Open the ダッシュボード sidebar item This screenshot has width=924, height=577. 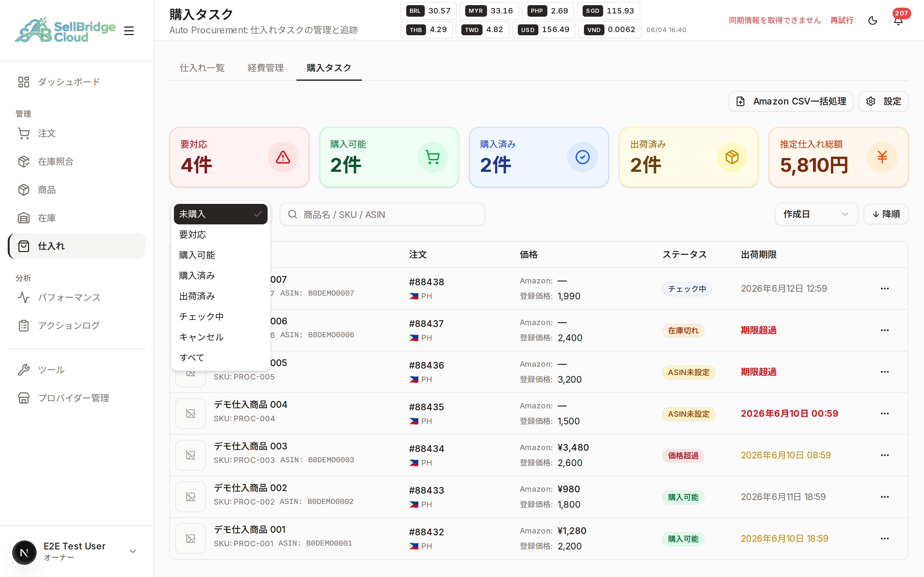coord(76,82)
